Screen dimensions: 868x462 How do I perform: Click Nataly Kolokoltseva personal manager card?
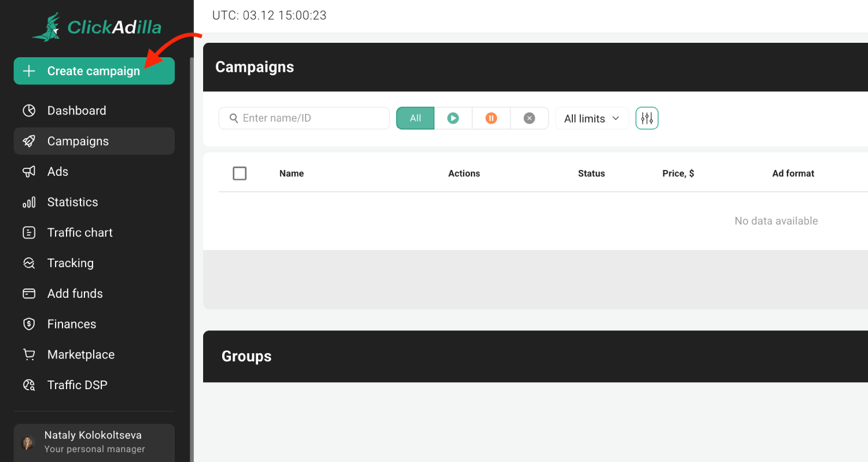coord(94,443)
